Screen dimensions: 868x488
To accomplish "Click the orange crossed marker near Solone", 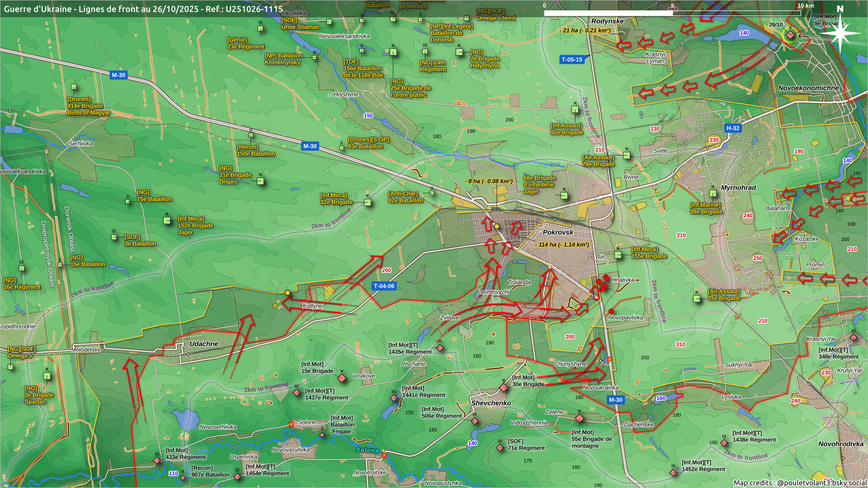I will pyautogui.click(x=292, y=424).
